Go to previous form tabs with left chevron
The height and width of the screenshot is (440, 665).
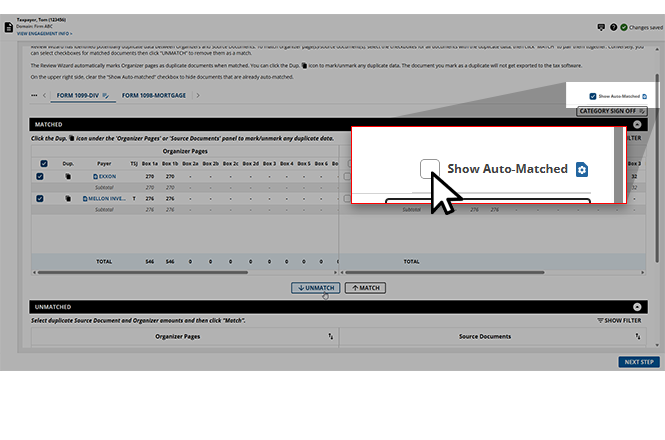(x=44, y=95)
